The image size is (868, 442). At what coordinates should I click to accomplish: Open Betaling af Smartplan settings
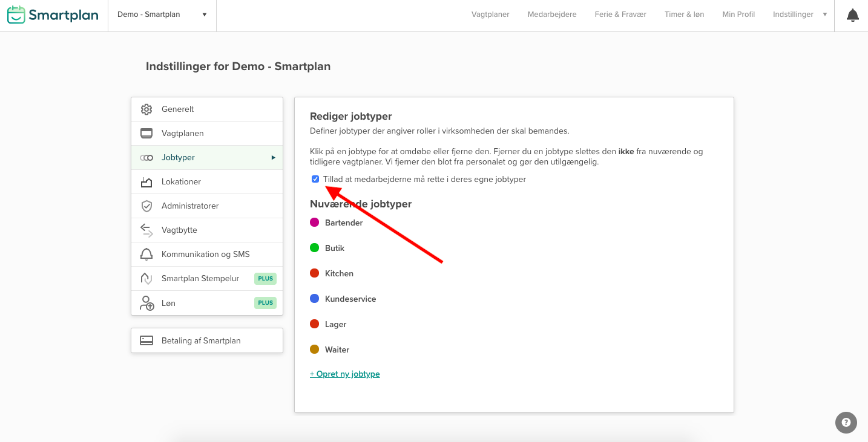(207, 340)
